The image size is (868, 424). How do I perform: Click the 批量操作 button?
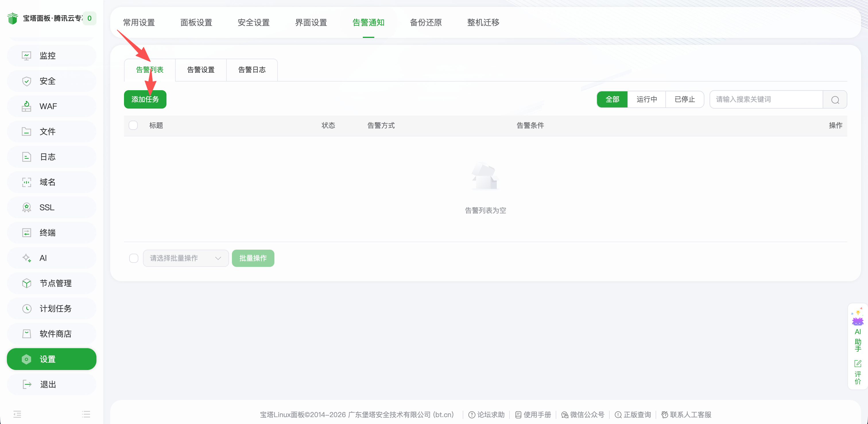coord(253,258)
